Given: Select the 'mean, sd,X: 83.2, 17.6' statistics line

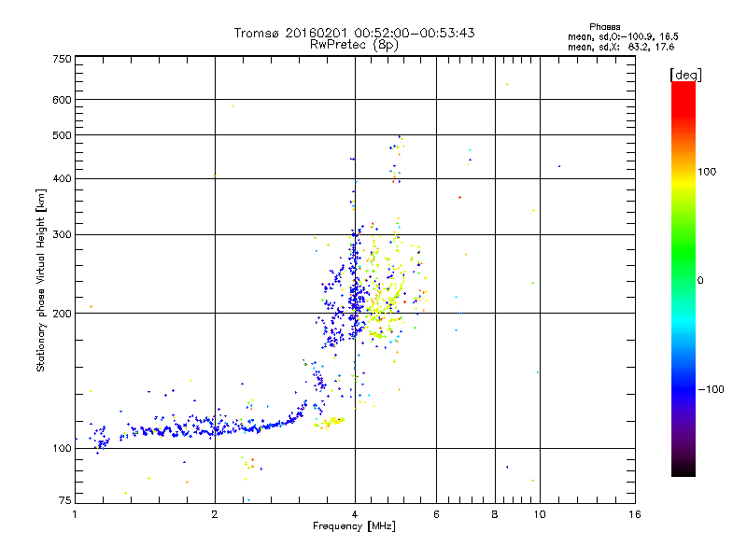Looking at the screenshot, I should (621, 47).
